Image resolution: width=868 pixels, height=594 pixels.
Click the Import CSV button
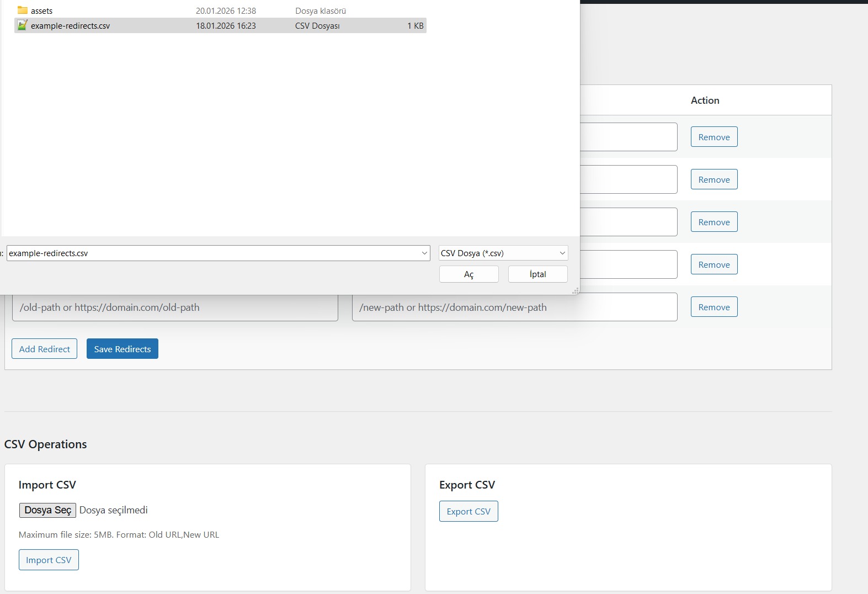coord(49,560)
